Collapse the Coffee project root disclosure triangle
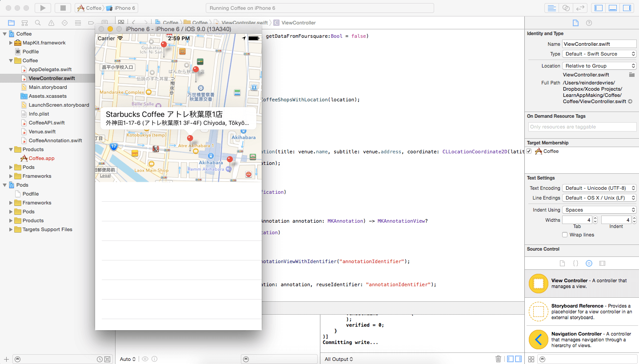The image size is (639, 364). point(5,34)
